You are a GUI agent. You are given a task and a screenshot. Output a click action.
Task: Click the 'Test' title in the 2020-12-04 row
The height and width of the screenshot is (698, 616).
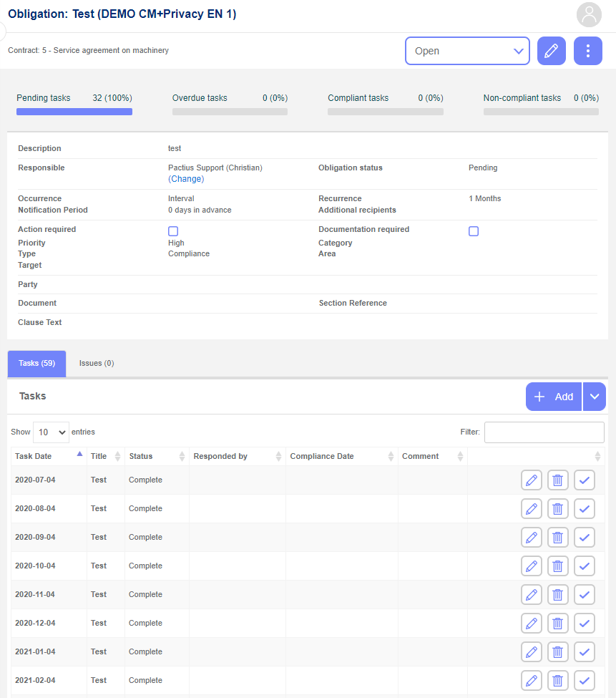(x=99, y=624)
